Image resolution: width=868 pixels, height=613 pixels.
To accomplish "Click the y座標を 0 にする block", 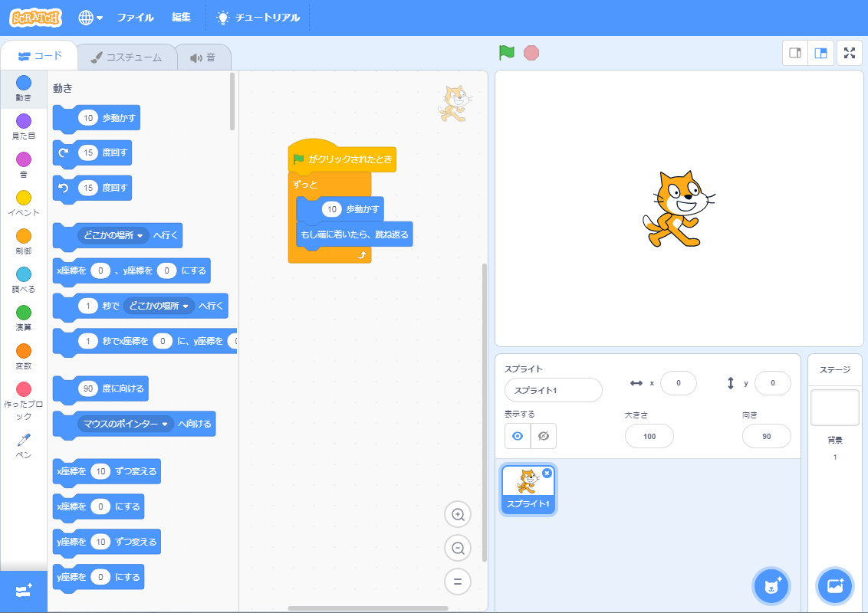I will pyautogui.click(x=99, y=578).
